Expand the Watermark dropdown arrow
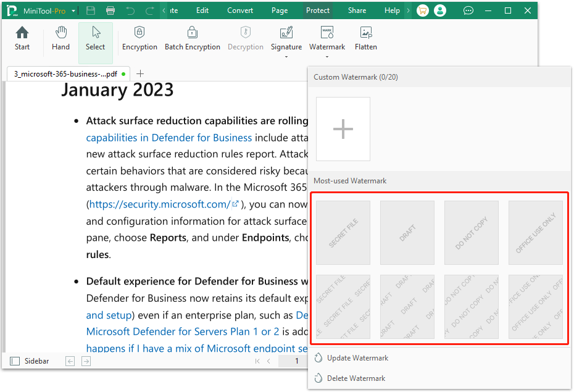This screenshot has width=574, height=392. click(327, 57)
